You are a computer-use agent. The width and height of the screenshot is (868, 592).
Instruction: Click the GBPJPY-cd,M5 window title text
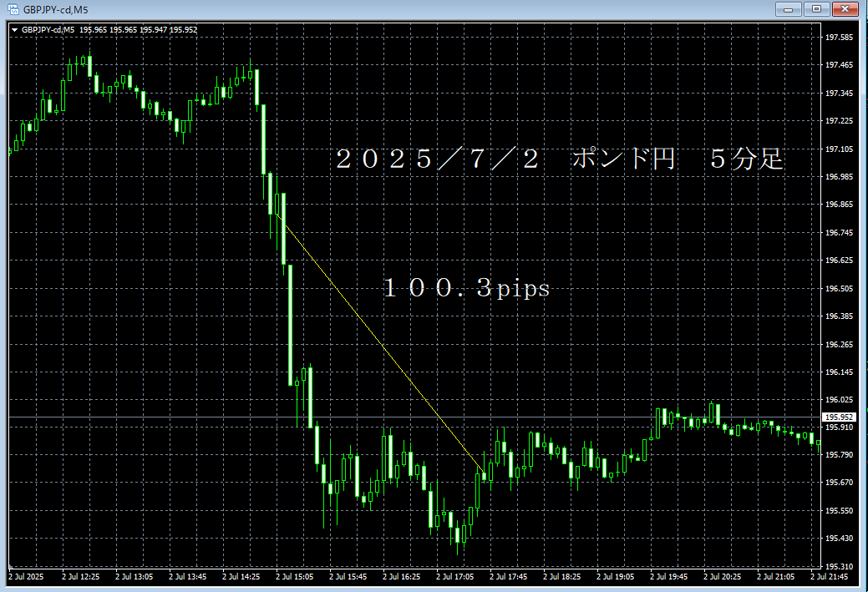pyautogui.click(x=55, y=10)
